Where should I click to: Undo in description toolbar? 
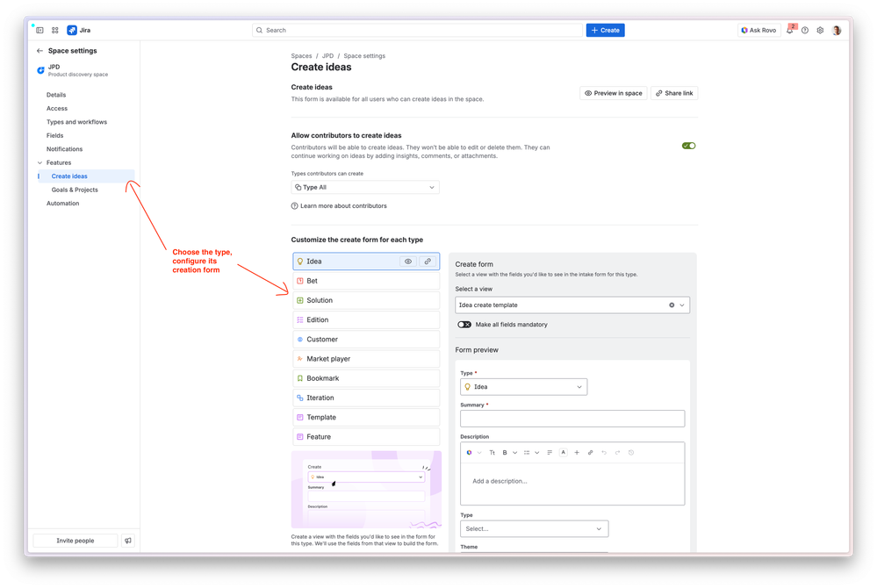click(x=604, y=453)
